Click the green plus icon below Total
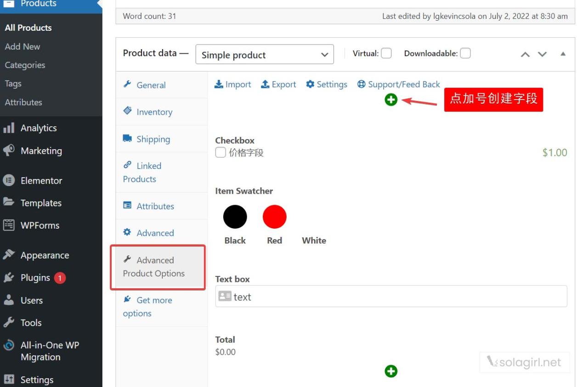This screenshot has height=387, width=588. point(390,371)
